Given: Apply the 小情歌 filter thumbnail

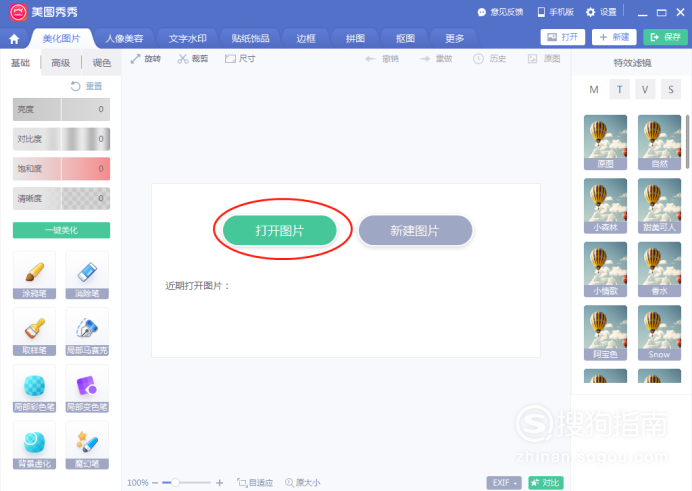Looking at the screenshot, I should (x=605, y=270).
